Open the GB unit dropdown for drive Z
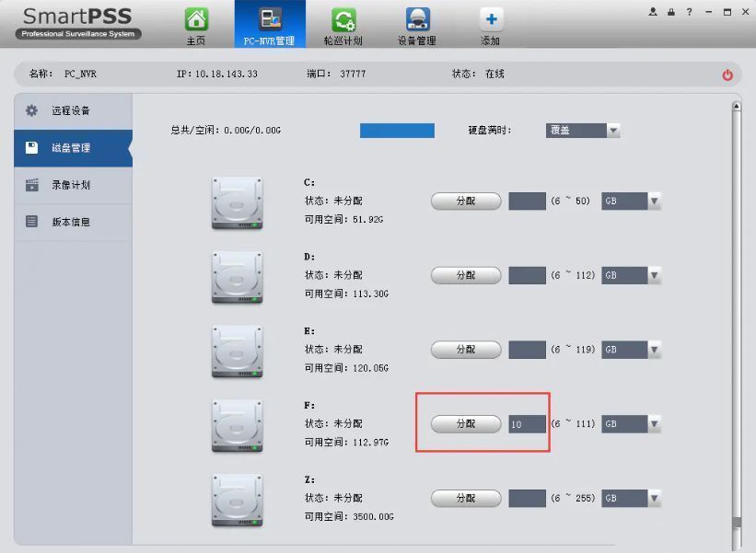The height and width of the screenshot is (553, 756). (655, 498)
